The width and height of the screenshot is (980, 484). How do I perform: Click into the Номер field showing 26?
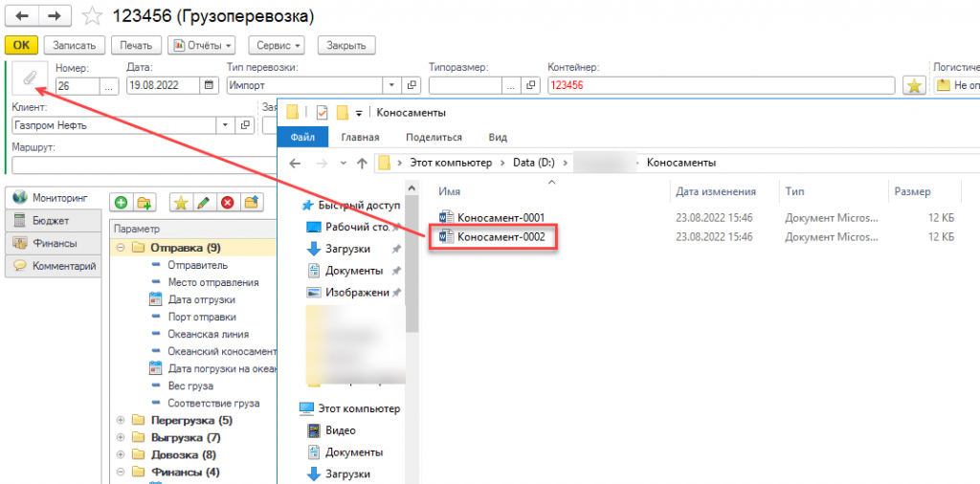78,85
